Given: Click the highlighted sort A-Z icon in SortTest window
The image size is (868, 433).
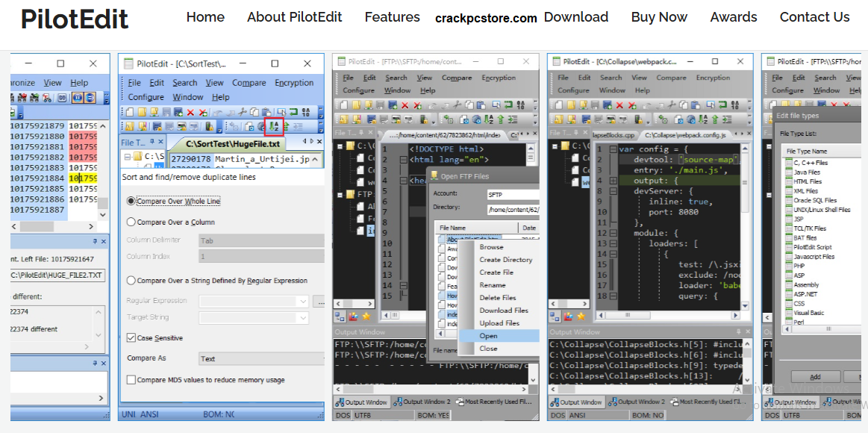Looking at the screenshot, I should [274, 126].
